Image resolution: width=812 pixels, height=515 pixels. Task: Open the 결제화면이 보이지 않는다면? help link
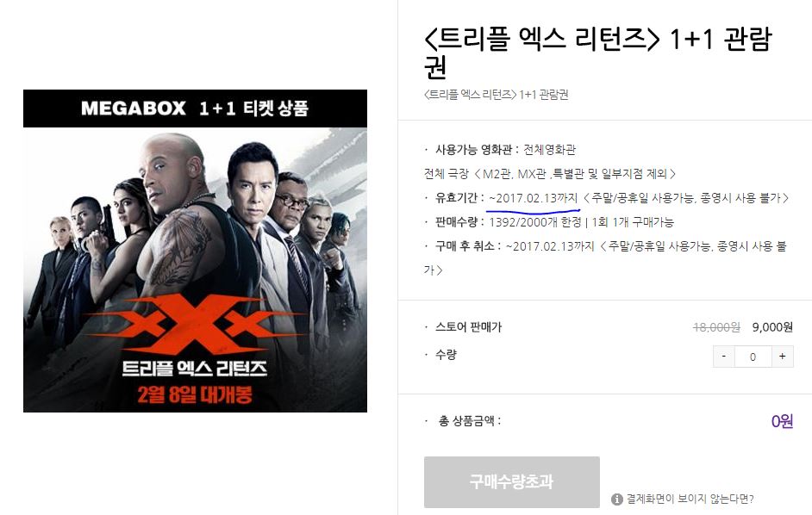click(690, 499)
